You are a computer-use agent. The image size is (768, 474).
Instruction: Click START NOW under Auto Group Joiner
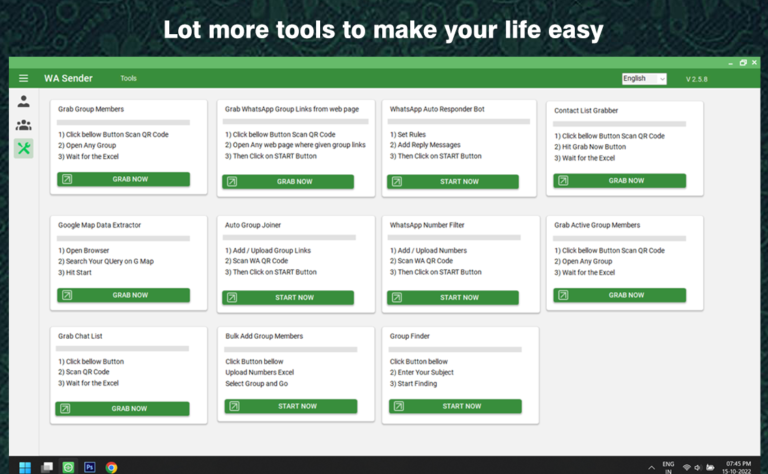click(288, 297)
